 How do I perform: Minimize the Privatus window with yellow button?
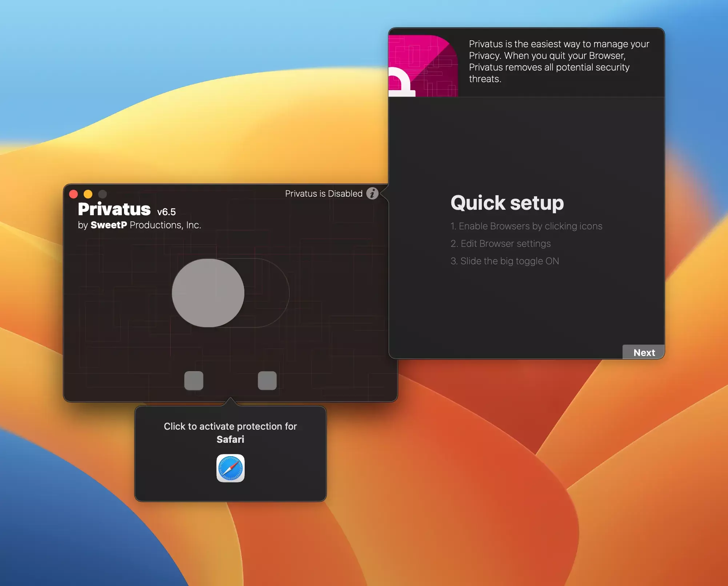[88, 194]
